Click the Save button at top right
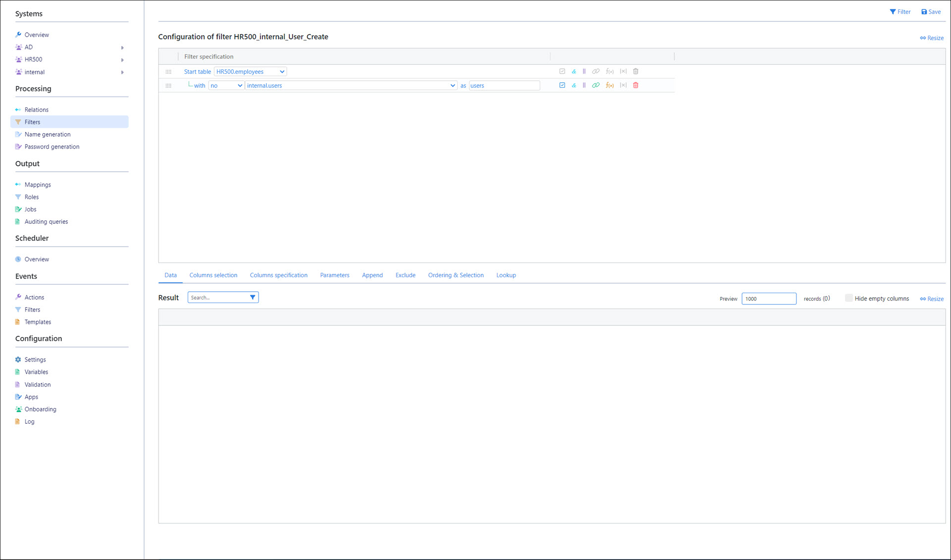The height and width of the screenshot is (560, 951). click(931, 12)
